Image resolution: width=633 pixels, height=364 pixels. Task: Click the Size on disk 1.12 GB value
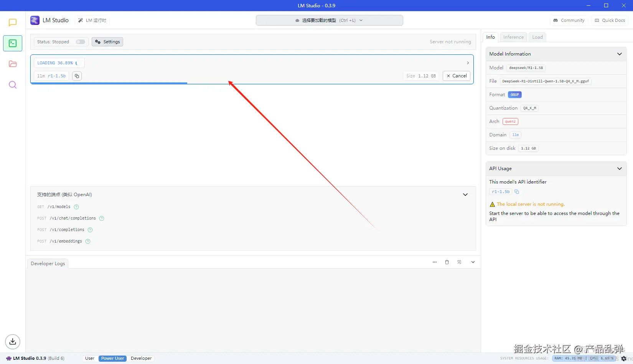pyautogui.click(x=528, y=148)
